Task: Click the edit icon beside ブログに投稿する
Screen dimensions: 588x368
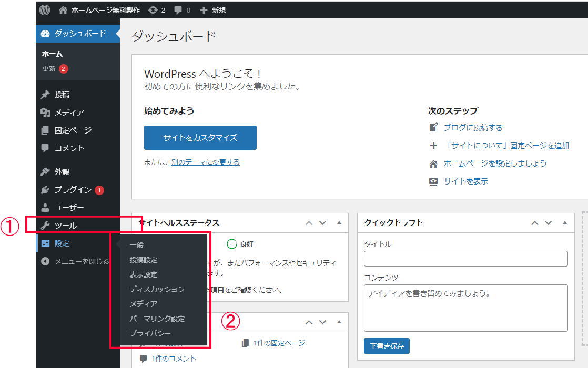Action: click(433, 127)
